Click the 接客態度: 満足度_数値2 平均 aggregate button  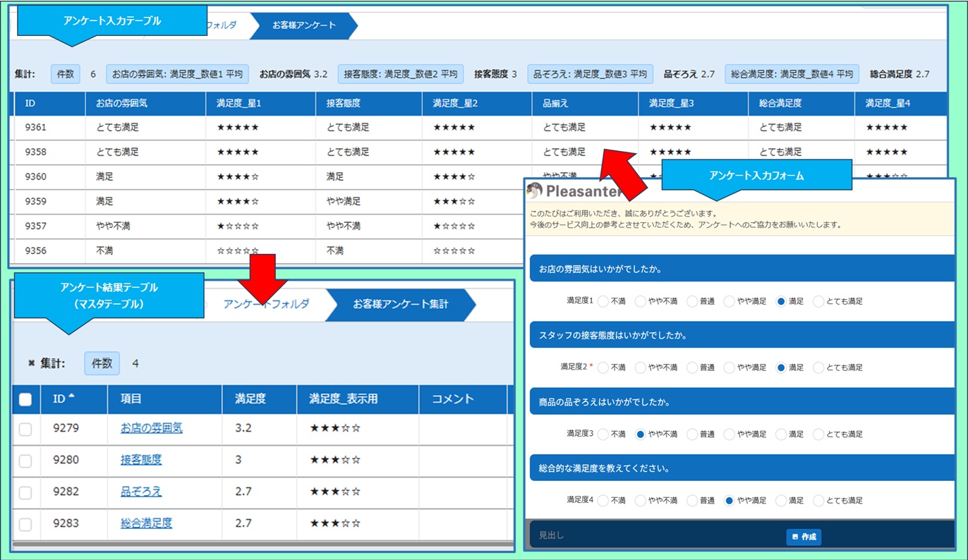[401, 74]
